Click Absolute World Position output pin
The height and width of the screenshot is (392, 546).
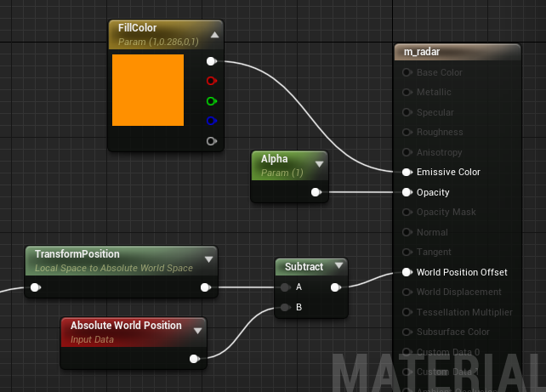[x=194, y=359]
